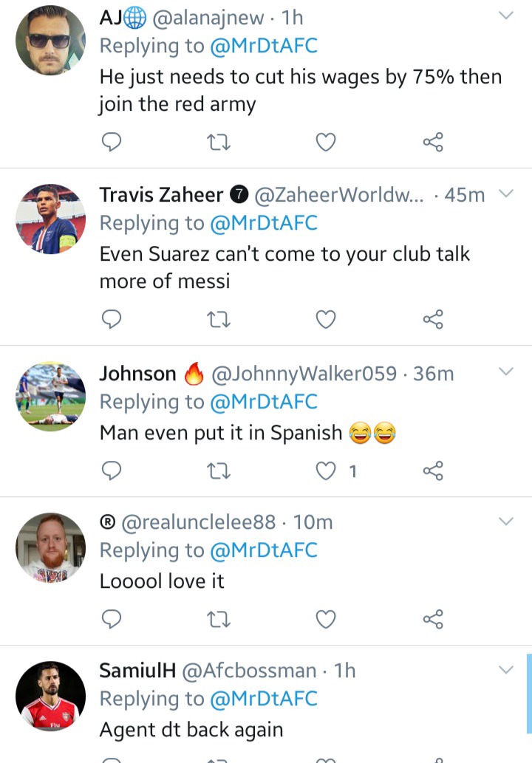Reply to AJ's wage cut tweet

coord(111,140)
